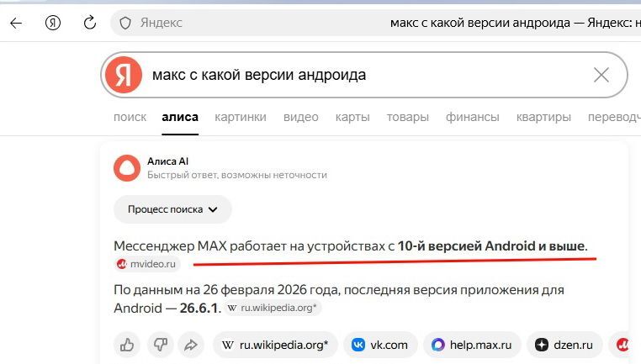Screen dimensions: 641x364
Task: Clear the search query with the X
Action: pyautogui.click(x=601, y=75)
